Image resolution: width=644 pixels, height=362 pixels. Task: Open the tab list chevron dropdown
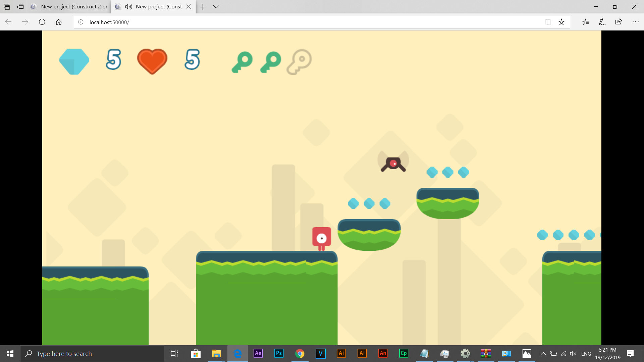tap(216, 7)
